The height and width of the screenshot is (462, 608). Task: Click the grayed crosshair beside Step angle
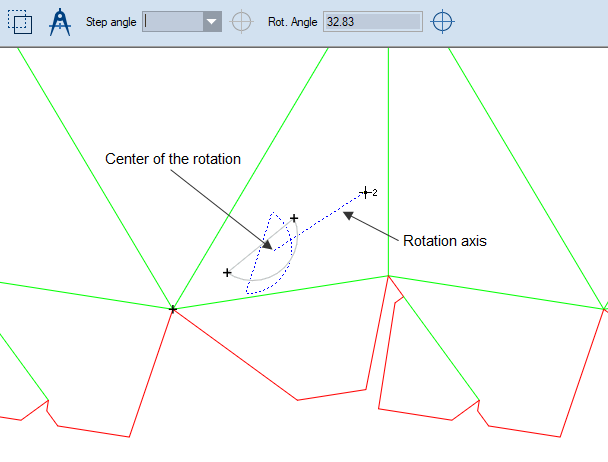click(x=241, y=22)
